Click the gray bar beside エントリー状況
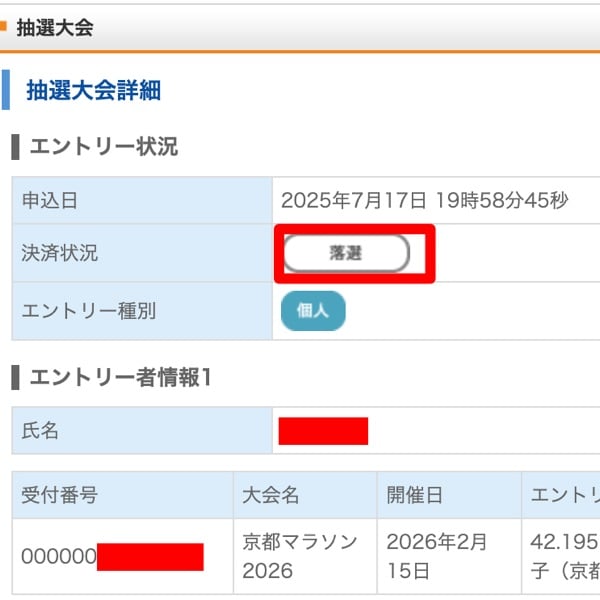The image size is (600, 600). point(15,147)
